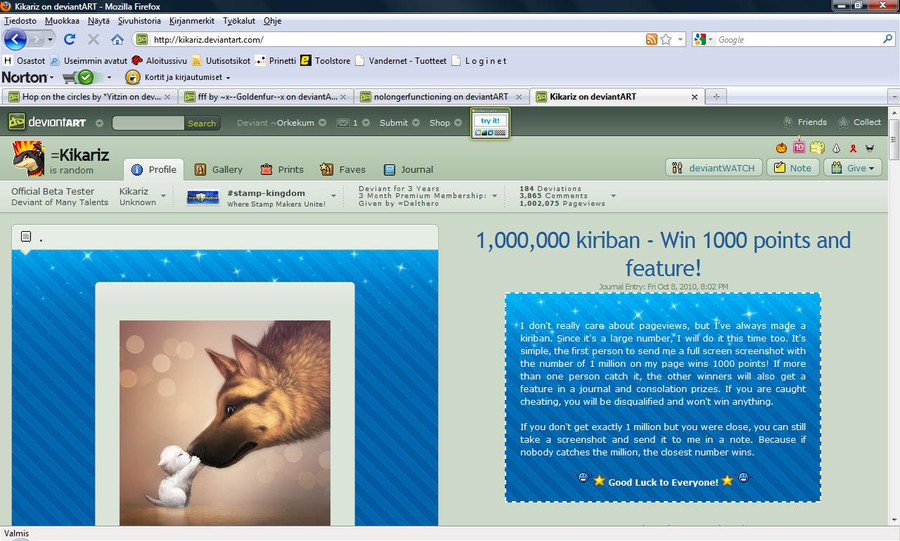This screenshot has height=541, width=900.
Task: Expand the #stamp-kingdom group arrow
Action: pos(333,196)
